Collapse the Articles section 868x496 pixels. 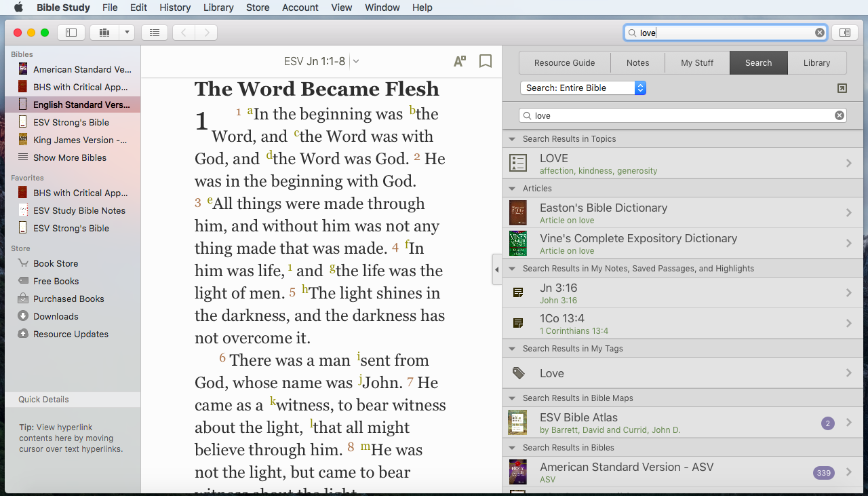512,189
